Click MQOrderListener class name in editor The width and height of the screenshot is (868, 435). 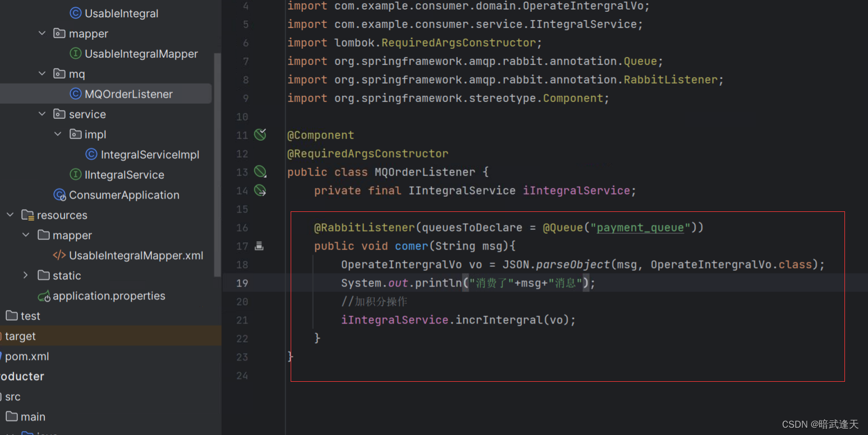click(425, 172)
